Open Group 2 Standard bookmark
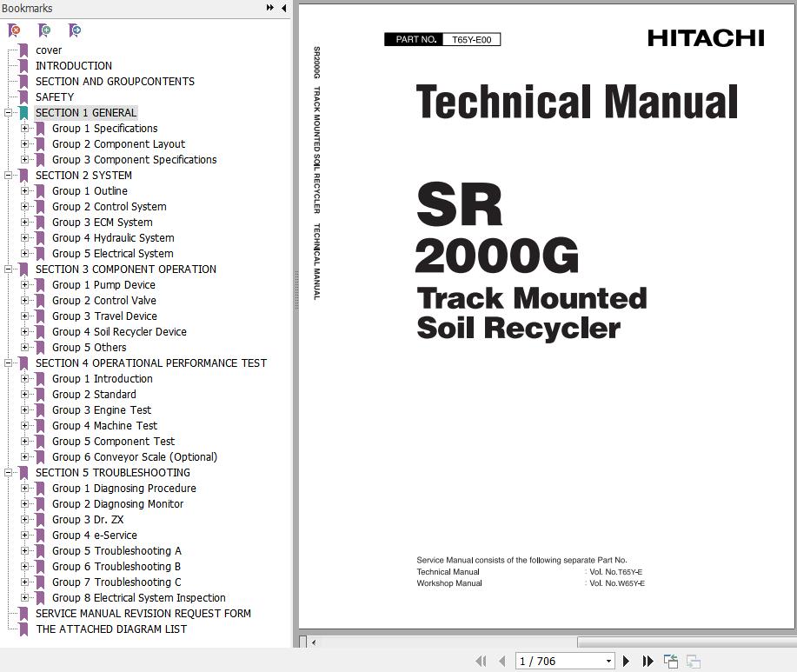The image size is (797, 672). [94, 395]
